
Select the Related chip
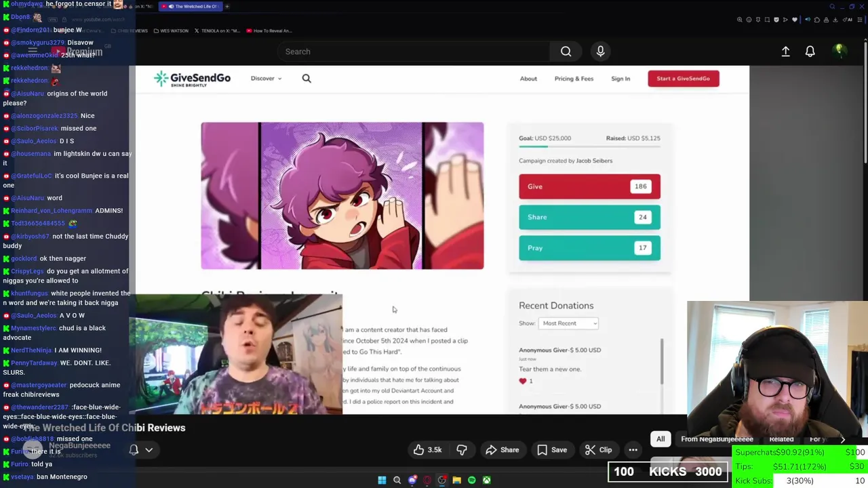click(x=781, y=439)
